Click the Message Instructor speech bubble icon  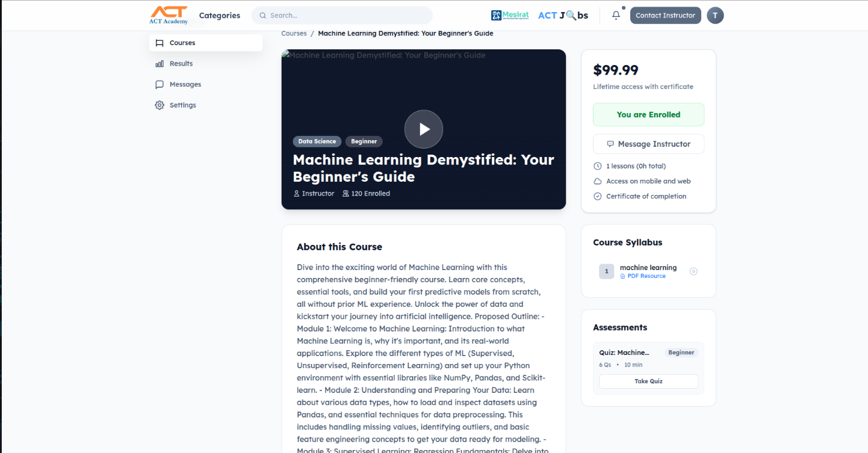[610, 144]
